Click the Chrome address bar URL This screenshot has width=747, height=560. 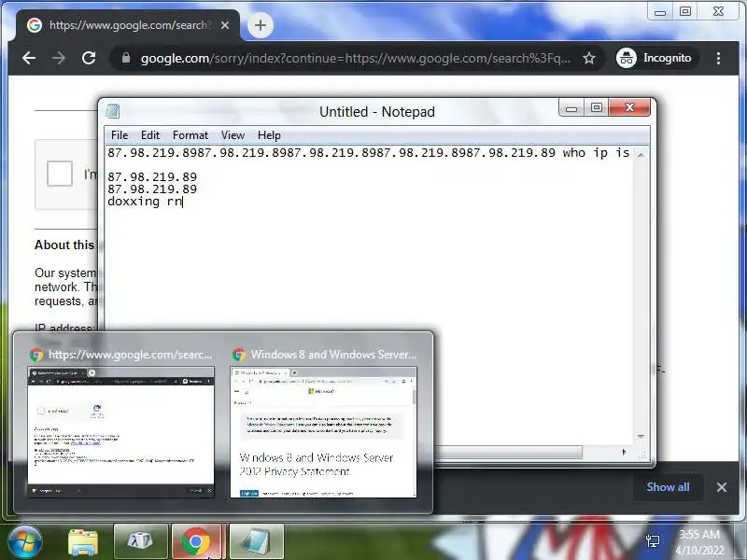click(x=355, y=58)
